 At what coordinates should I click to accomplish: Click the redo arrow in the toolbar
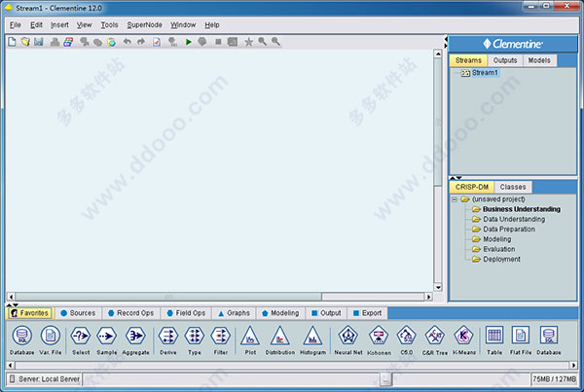[x=141, y=42]
